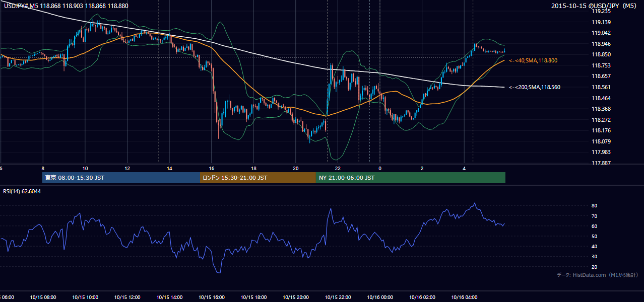644x302 pixels.
Task: Click the date label 10/16 02:00
Action: [x=422, y=297]
